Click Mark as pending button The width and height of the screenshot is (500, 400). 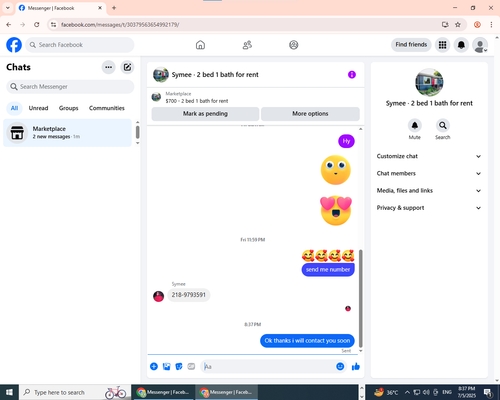(205, 114)
